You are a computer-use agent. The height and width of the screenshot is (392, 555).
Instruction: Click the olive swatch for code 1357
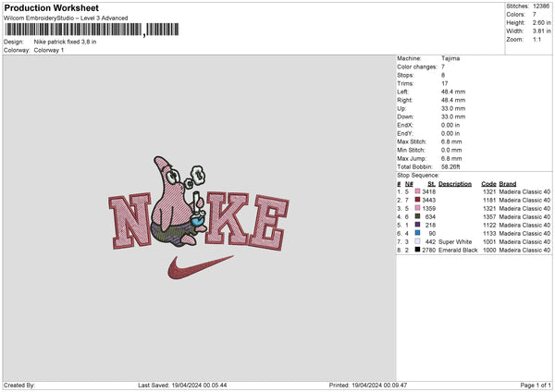click(x=417, y=216)
